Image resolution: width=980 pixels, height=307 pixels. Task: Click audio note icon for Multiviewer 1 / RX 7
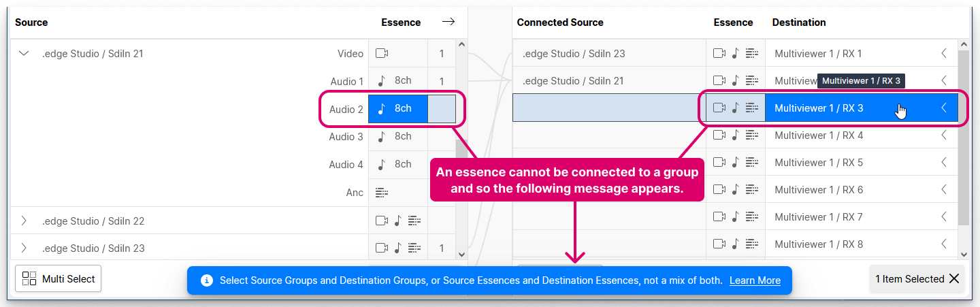click(735, 217)
